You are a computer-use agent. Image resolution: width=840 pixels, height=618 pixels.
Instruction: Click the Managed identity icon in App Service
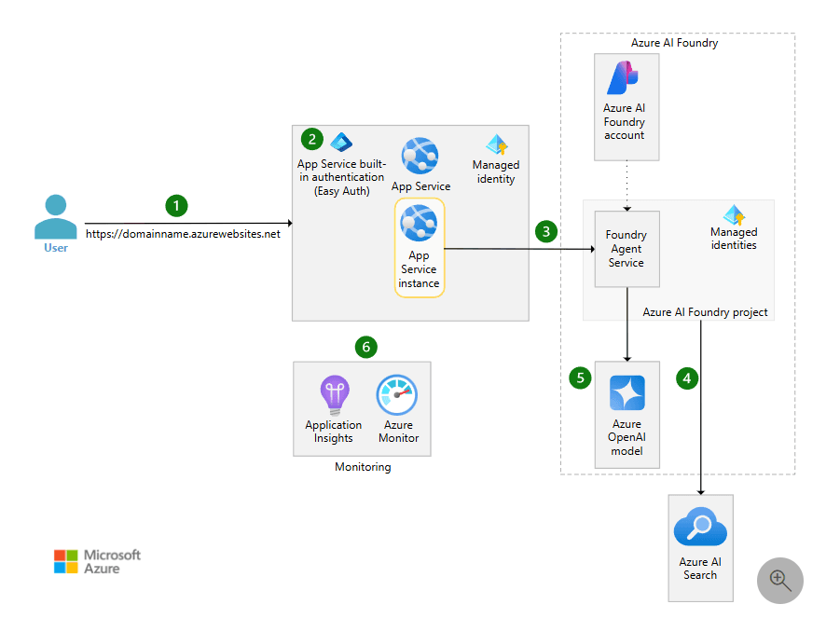pos(496,145)
